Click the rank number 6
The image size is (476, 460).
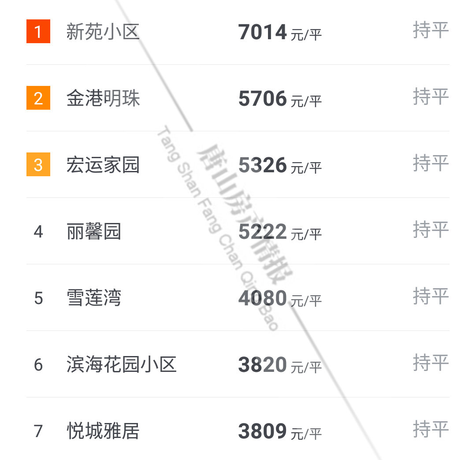(x=38, y=364)
